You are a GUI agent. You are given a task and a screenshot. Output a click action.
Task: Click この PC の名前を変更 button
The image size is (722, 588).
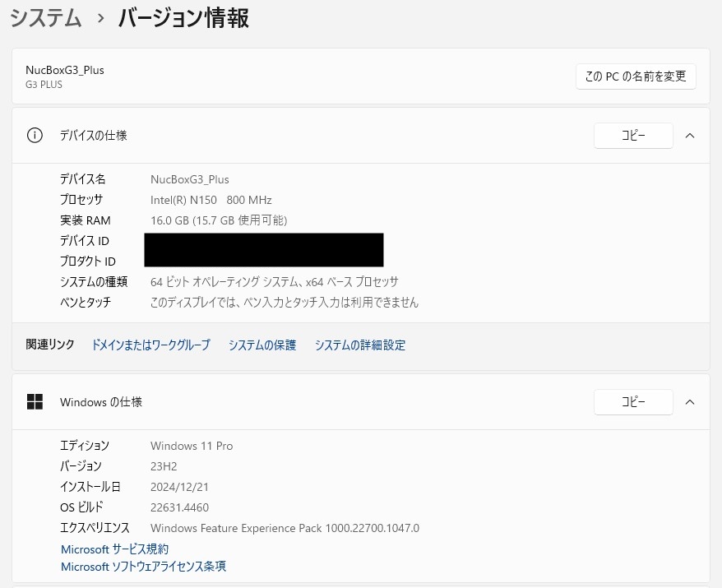tap(635, 76)
